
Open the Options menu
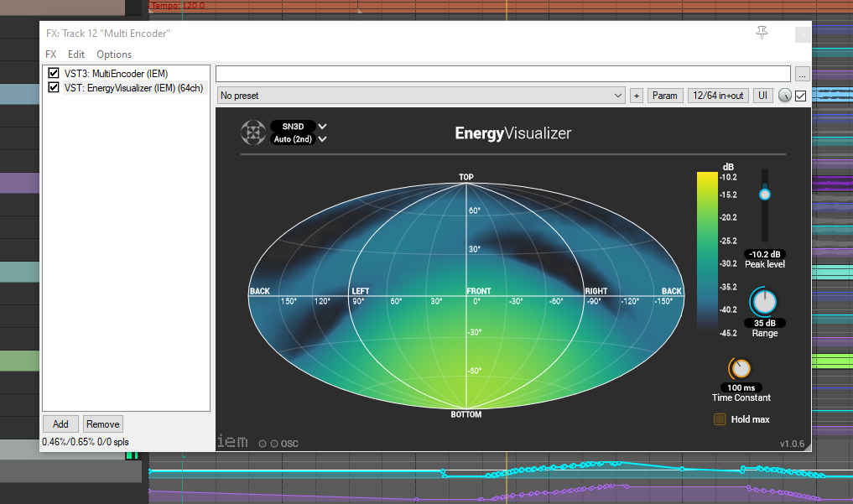coord(114,55)
